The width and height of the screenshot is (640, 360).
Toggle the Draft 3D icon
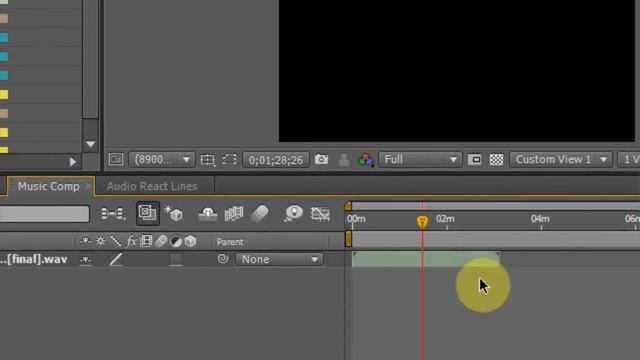173,213
